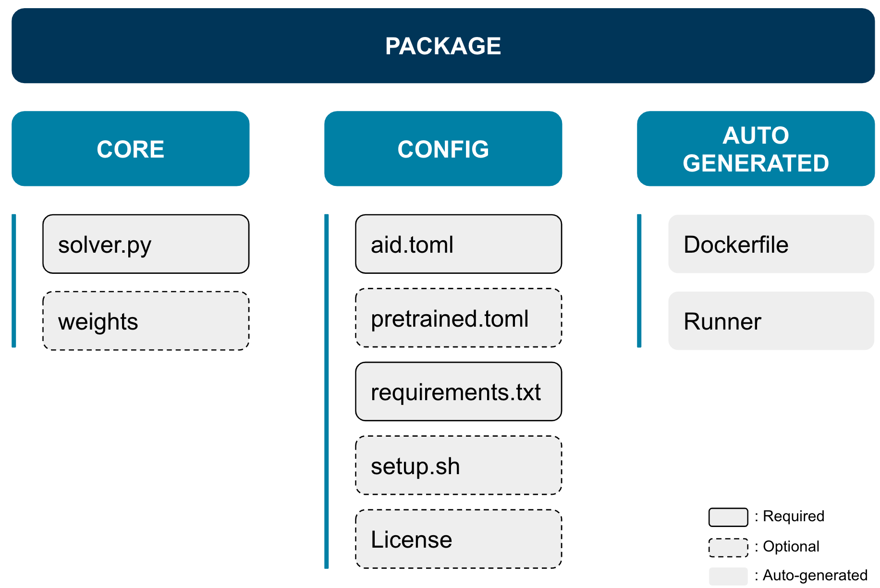Select the pretrained.toml box
Screen dimensions: 880x588
pos(458,318)
